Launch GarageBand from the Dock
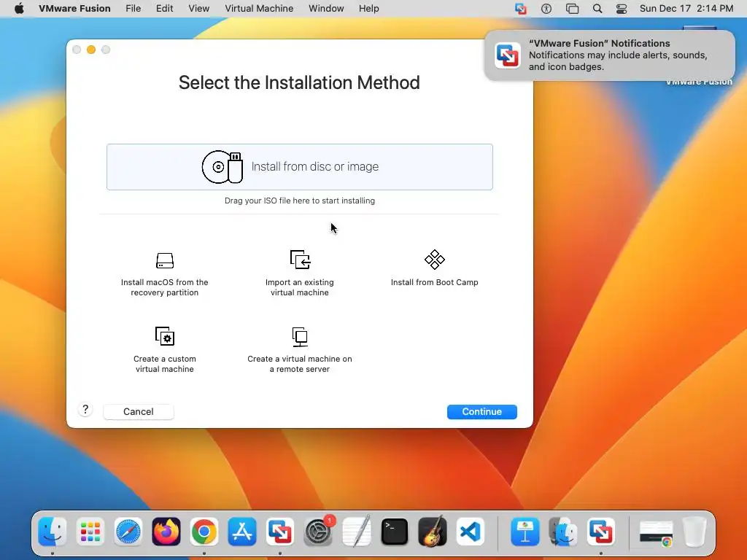This screenshot has width=747, height=560. (x=433, y=532)
